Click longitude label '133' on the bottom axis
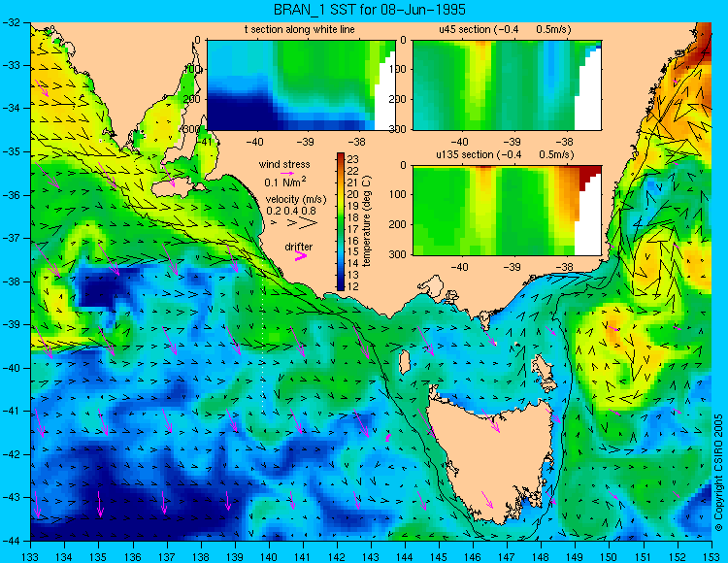 pyautogui.click(x=30, y=556)
